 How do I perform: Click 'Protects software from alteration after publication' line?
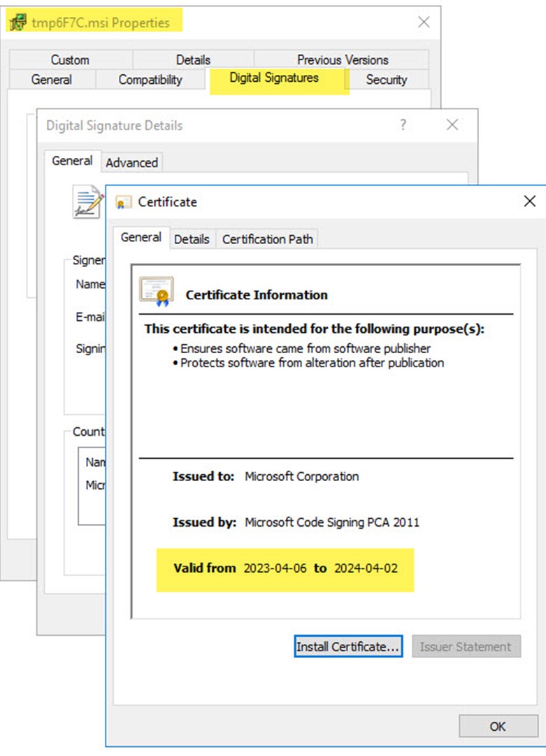coord(312,363)
